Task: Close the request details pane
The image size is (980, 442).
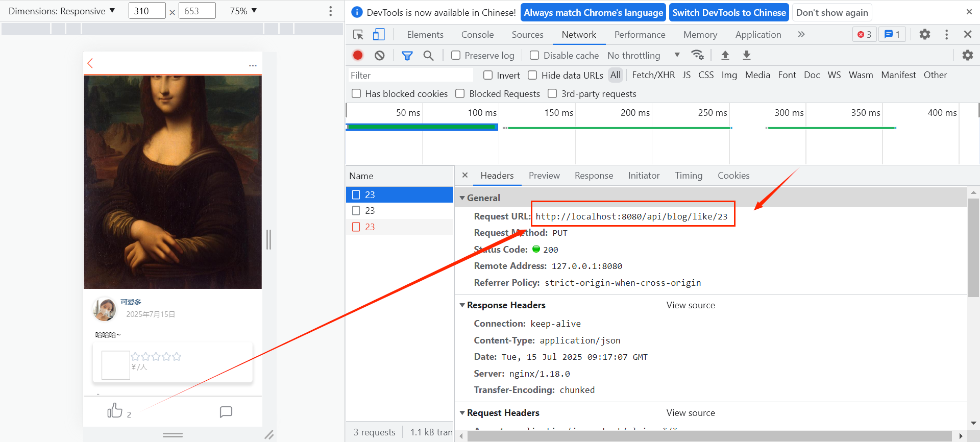Action: tap(465, 175)
